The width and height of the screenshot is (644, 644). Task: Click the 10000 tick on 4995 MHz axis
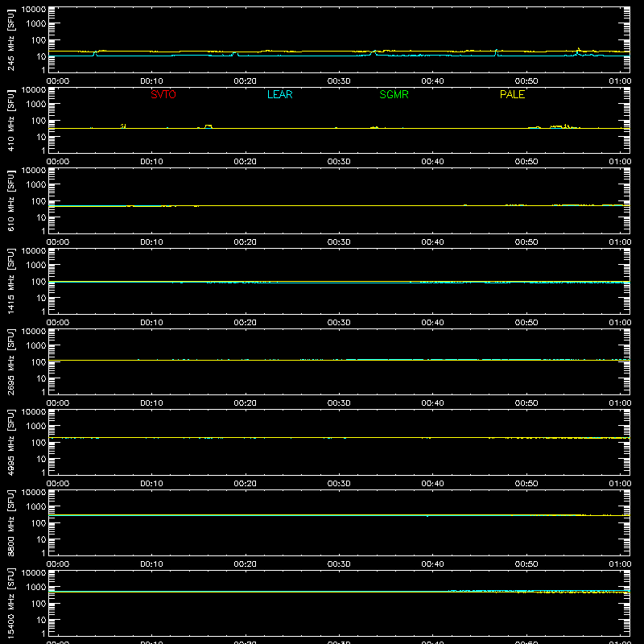tap(34, 412)
